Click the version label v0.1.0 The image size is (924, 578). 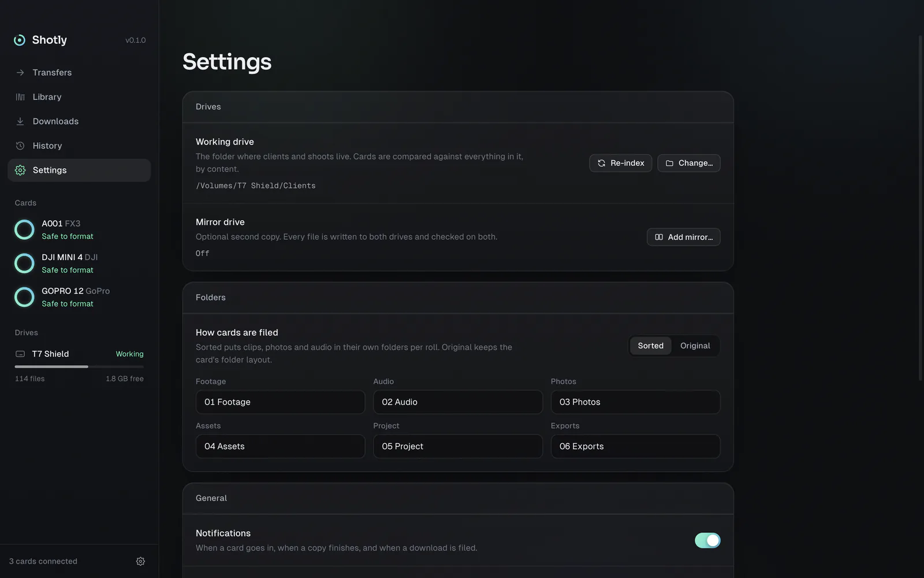[136, 40]
